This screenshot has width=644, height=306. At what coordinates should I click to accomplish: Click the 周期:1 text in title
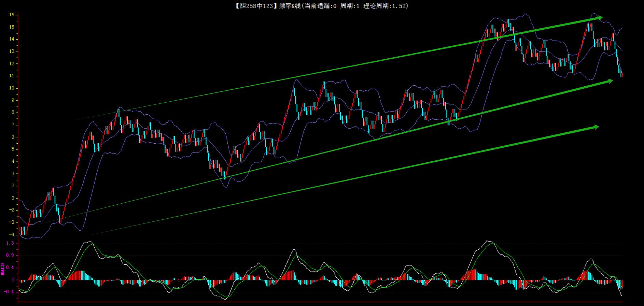pos(350,6)
